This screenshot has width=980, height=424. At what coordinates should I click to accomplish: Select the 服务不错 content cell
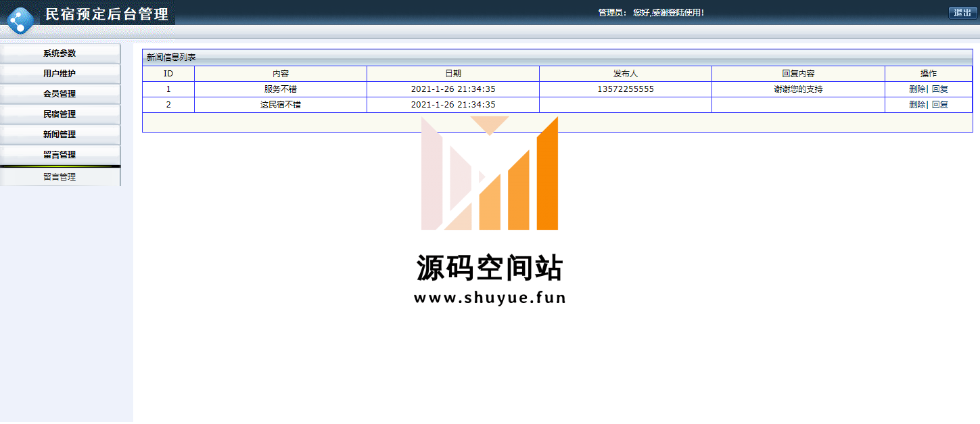[x=281, y=89]
